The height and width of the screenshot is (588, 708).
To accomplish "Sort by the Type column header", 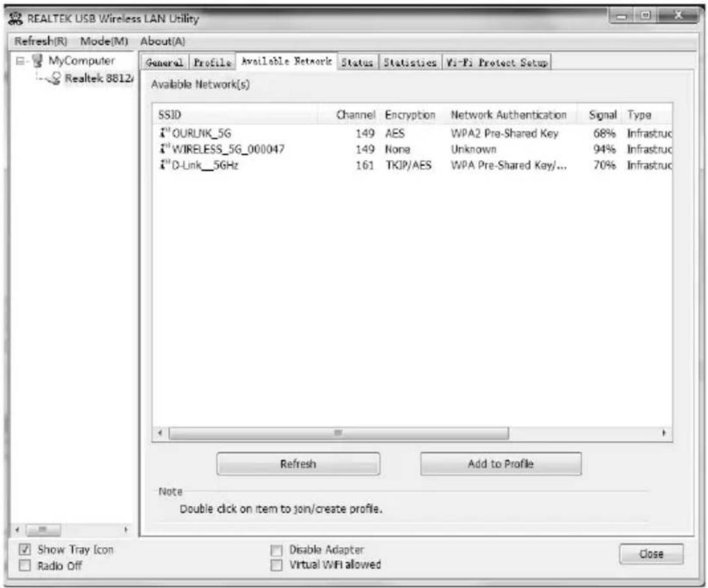I will (647, 115).
